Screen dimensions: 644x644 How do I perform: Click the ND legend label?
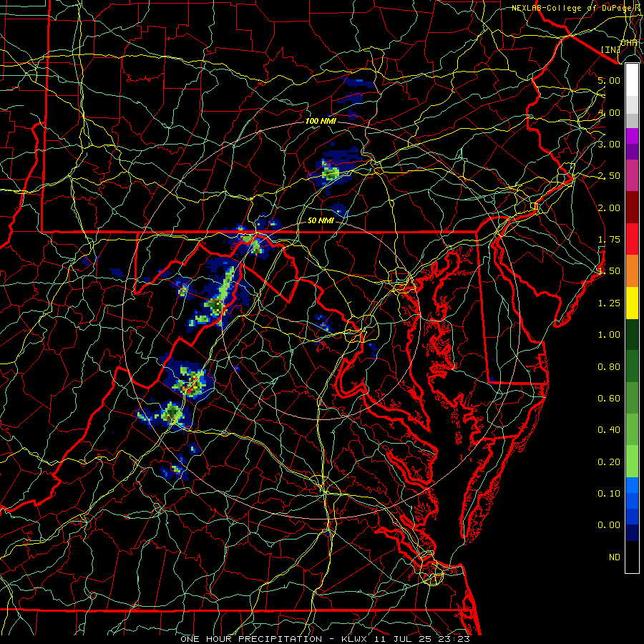(615, 557)
